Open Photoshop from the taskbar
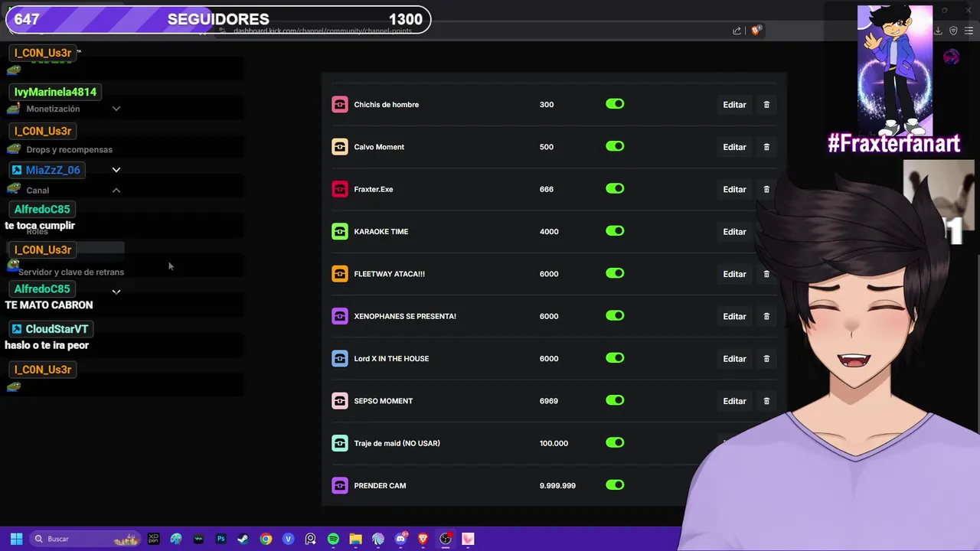Image resolution: width=980 pixels, height=551 pixels. pos(220,539)
